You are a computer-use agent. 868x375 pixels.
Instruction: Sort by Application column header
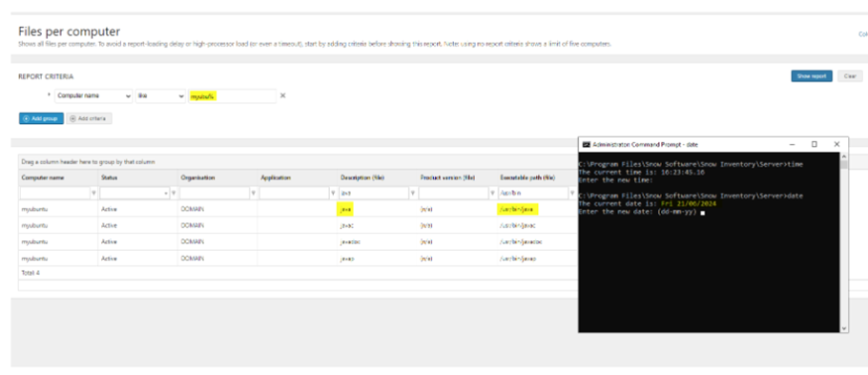pos(275,177)
